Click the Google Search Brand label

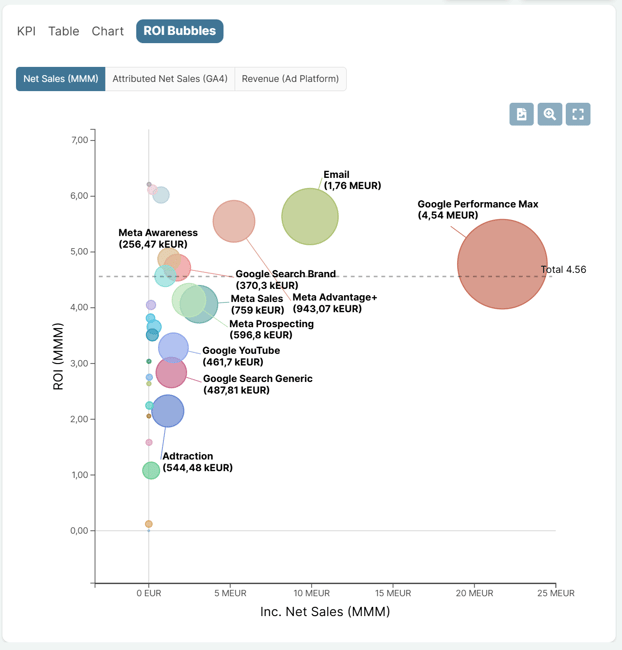pos(285,279)
